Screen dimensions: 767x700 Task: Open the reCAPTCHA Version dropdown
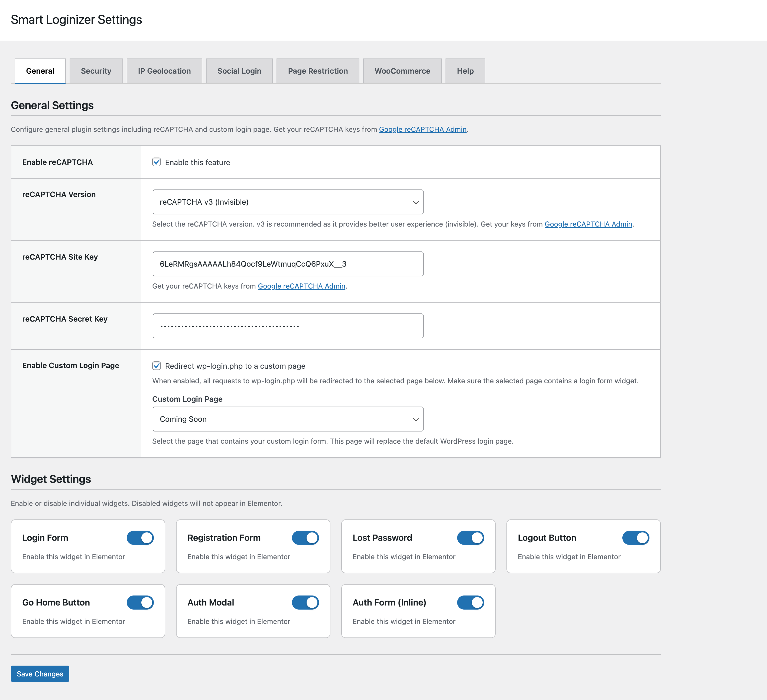point(288,202)
